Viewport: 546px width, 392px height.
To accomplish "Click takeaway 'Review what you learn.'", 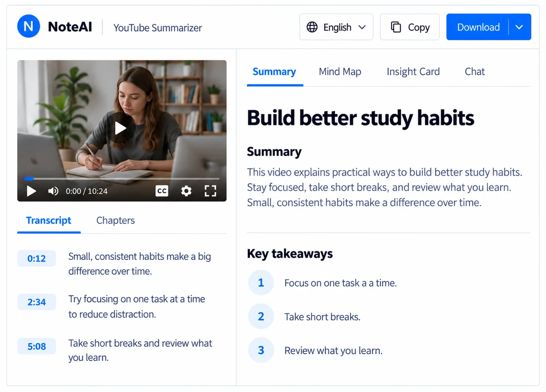I will (334, 351).
